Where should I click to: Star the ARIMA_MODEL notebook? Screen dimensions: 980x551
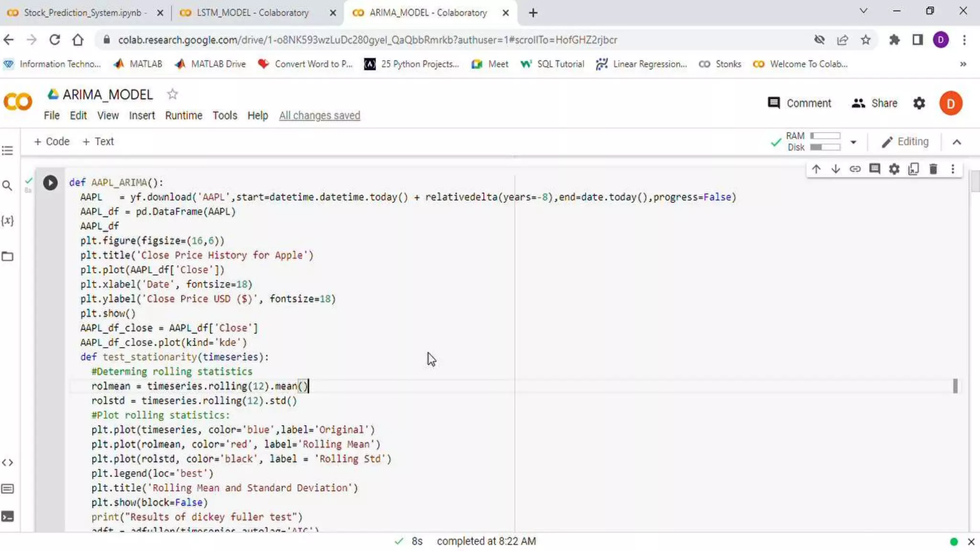click(x=172, y=94)
